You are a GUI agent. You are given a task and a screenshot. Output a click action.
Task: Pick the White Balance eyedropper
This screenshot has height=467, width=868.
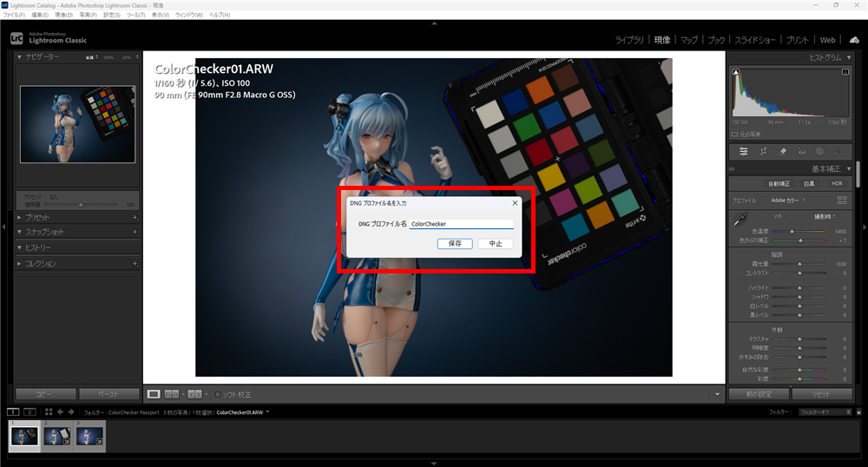(740, 219)
